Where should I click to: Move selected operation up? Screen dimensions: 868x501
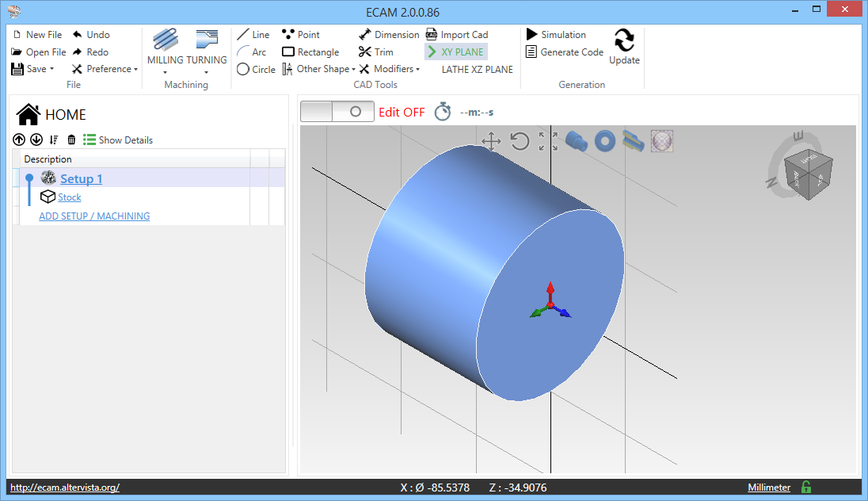[19, 140]
